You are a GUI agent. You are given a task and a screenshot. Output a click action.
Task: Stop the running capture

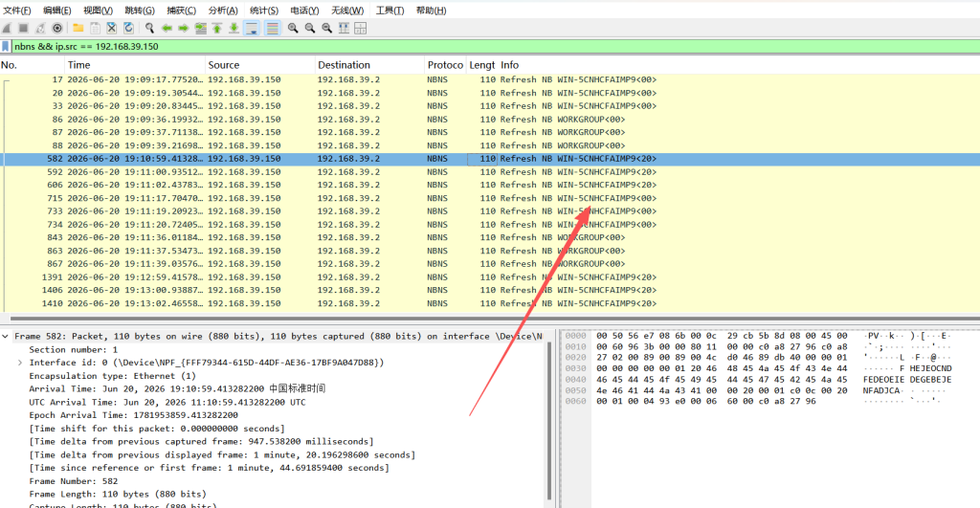click(x=23, y=28)
